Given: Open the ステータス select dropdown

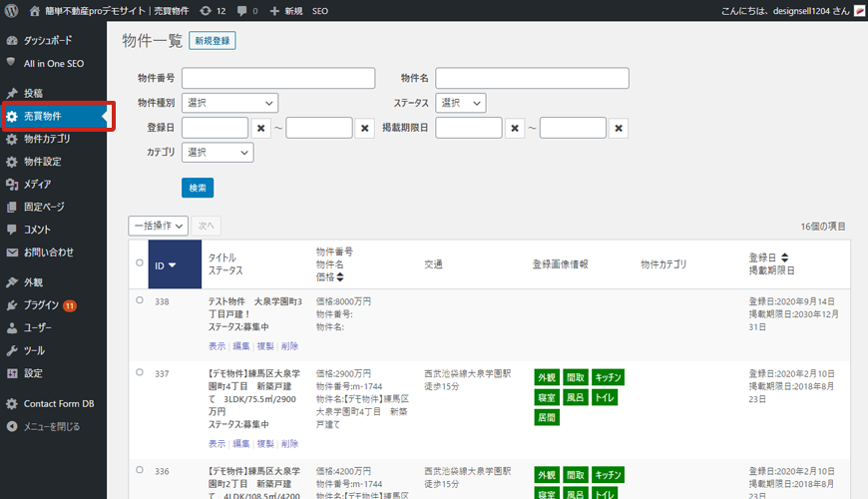Looking at the screenshot, I should (x=461, y=103).
